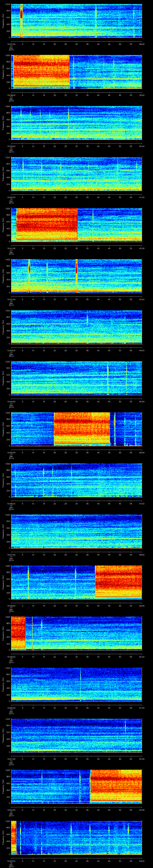The height and width of the screenshot is (868, 153).
Task: Click the spectrogram panel starting at 19:37:00
Action: pos(76,21)
